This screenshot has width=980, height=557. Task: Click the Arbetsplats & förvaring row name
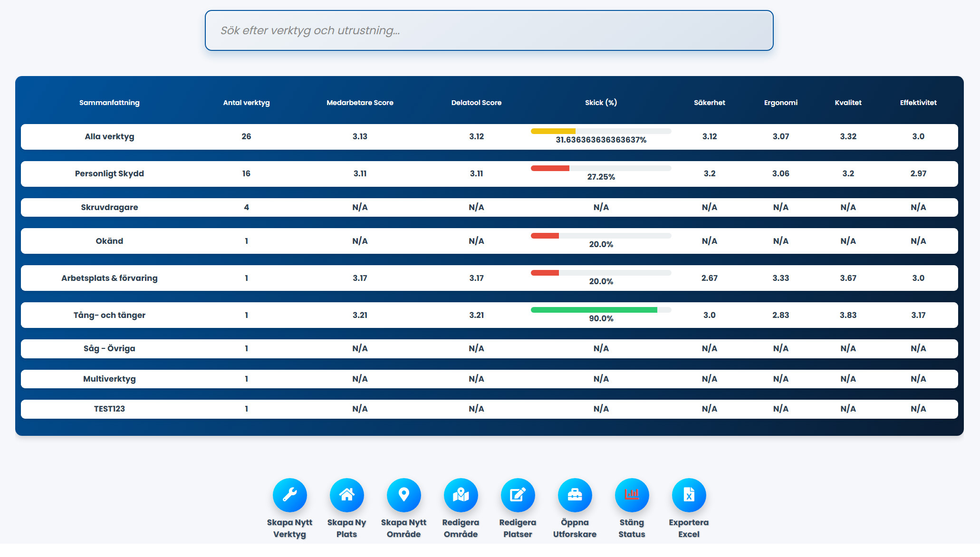109,278
